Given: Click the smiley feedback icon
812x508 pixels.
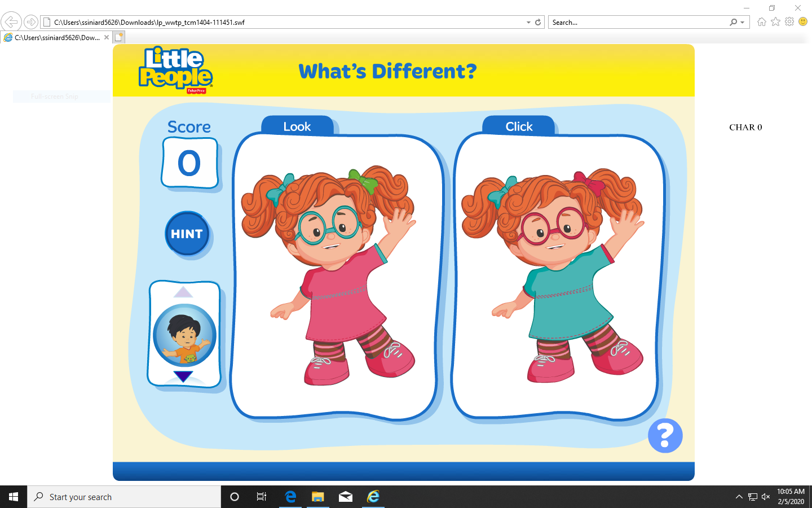Looking at the screenshot, I should point(803,22).
